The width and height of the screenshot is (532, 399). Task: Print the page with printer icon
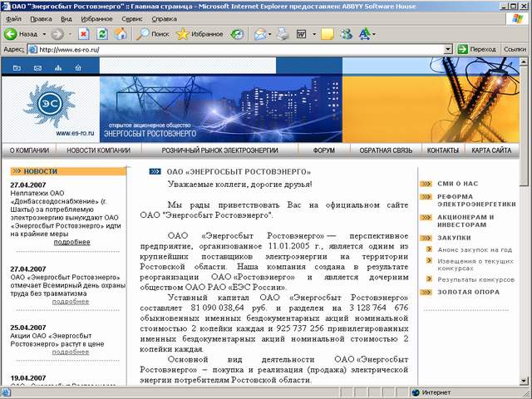pos(283,34)
